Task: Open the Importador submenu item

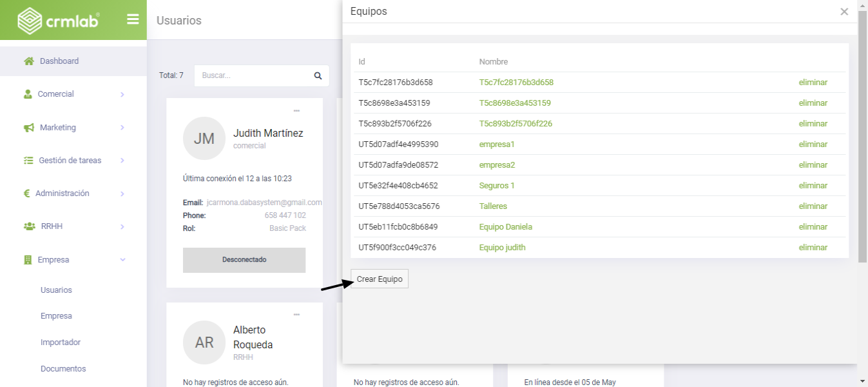Action: click(60, 342)
